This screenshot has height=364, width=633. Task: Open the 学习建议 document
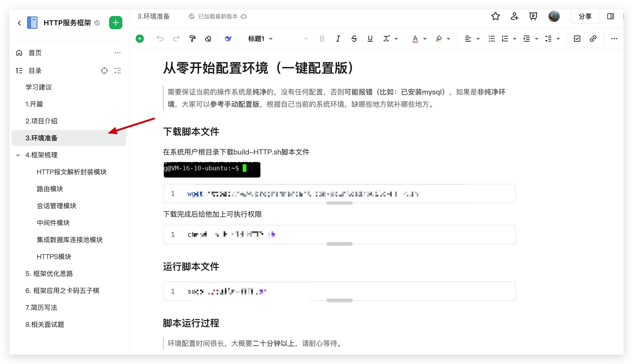38,87
